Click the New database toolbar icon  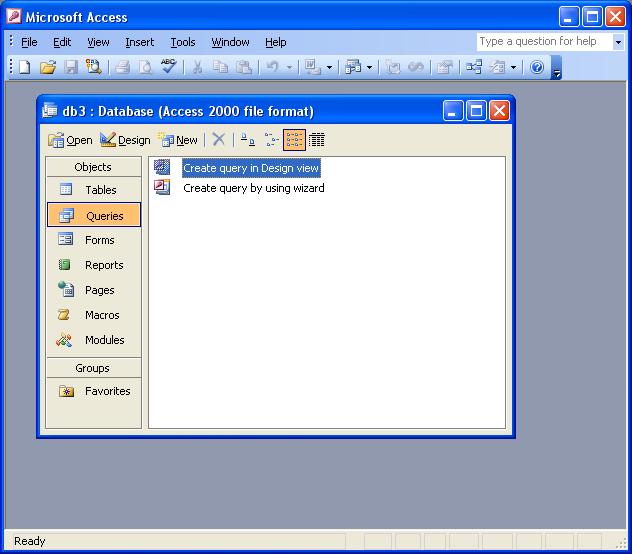click(x=25, y=67)
